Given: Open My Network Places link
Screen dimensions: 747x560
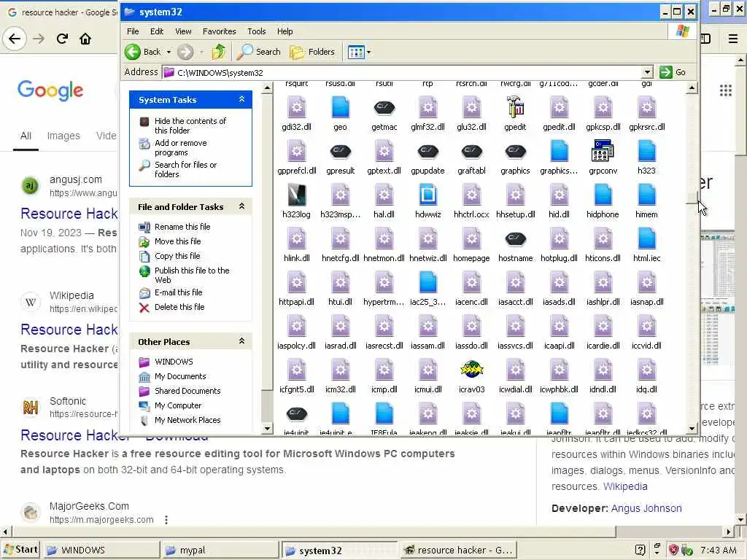Looking at the screenshot, I should pos(187,420).
